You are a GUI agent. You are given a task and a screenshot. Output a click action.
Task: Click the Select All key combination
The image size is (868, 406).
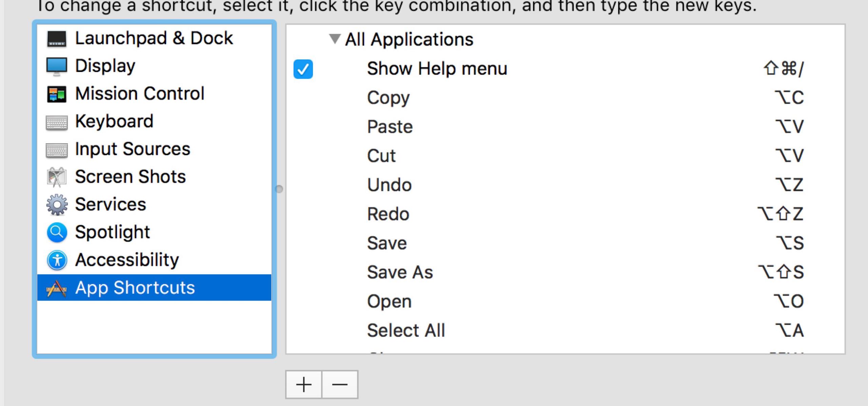click(x=789, y=331)
